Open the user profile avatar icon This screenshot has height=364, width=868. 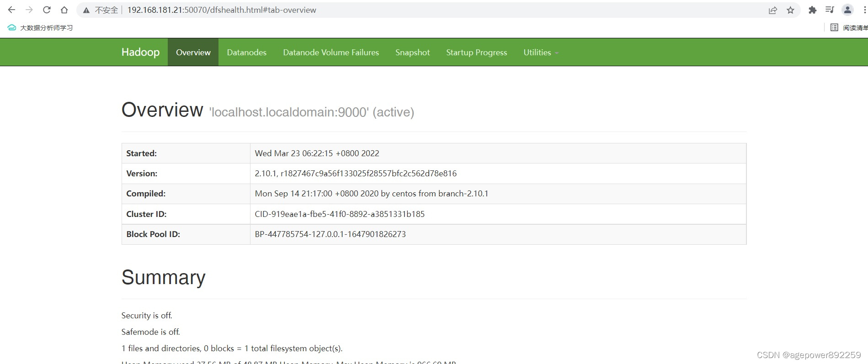click(847, 10)
